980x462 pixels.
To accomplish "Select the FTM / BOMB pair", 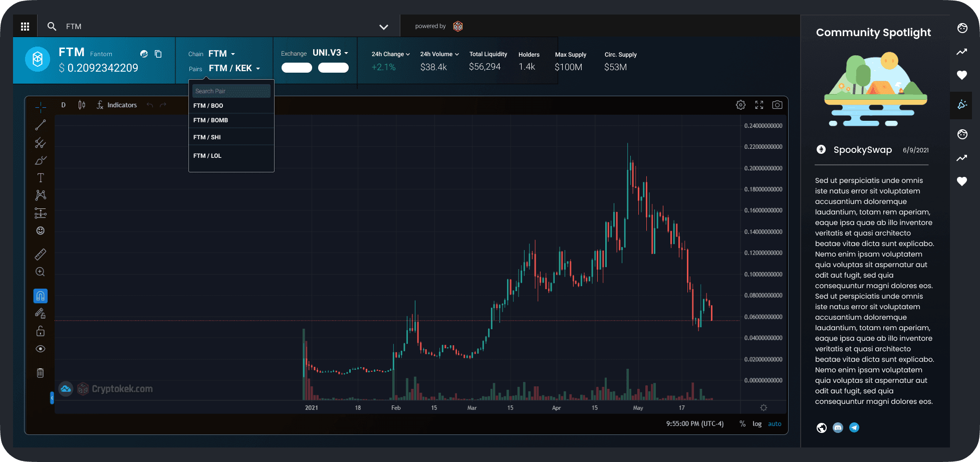I will coord(231,120).
